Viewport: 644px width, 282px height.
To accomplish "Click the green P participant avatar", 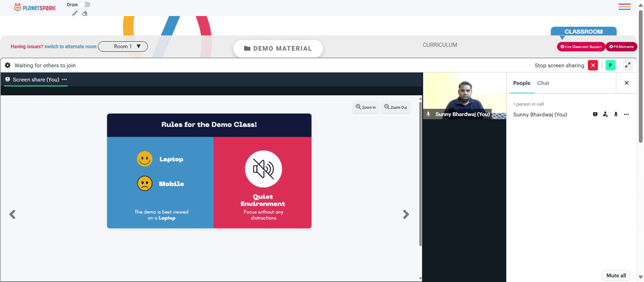I will pos(611,65).
